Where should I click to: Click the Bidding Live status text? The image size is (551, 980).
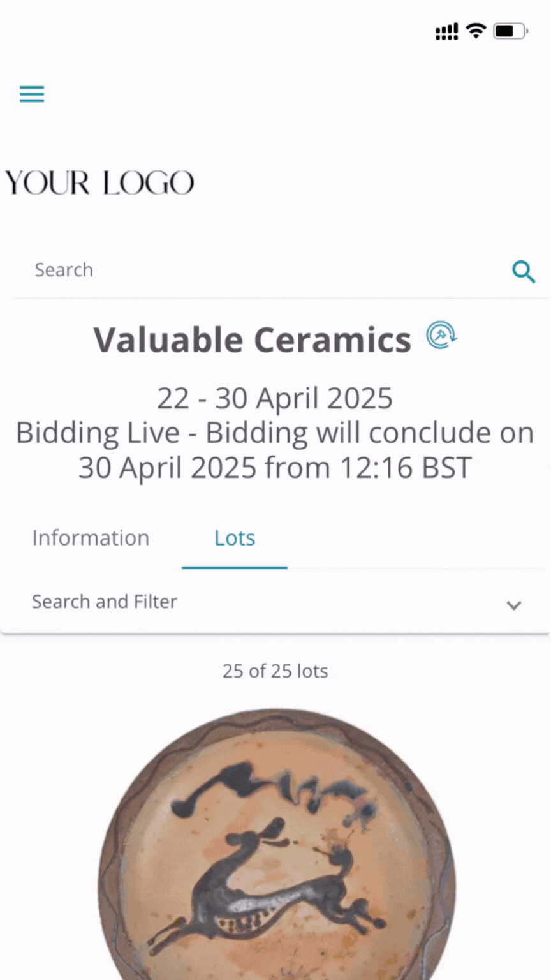(98, 433)
